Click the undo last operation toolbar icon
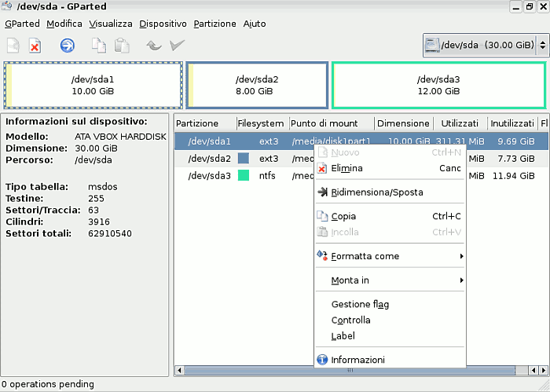 click(x=153, y=46)
